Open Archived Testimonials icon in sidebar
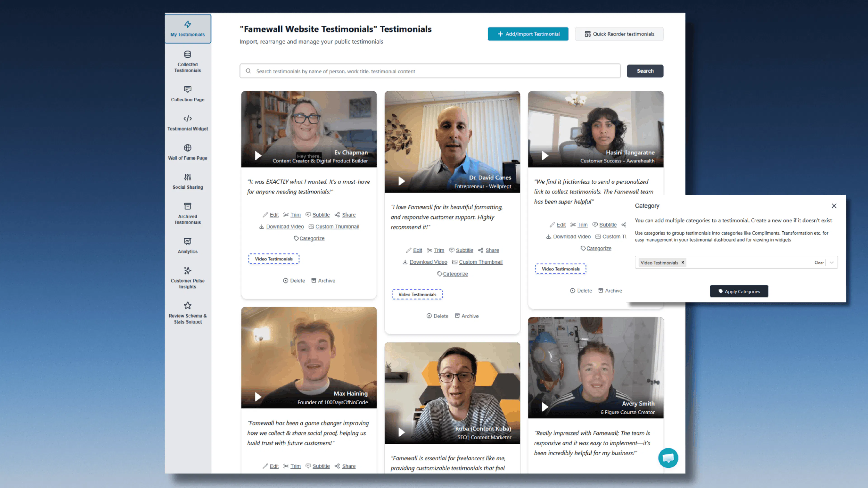Screen dimensions: 868x488 click(x=188, y=206)
